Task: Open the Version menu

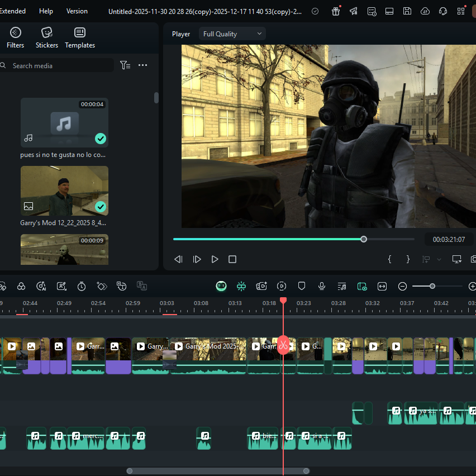Action: pos(77,11)
